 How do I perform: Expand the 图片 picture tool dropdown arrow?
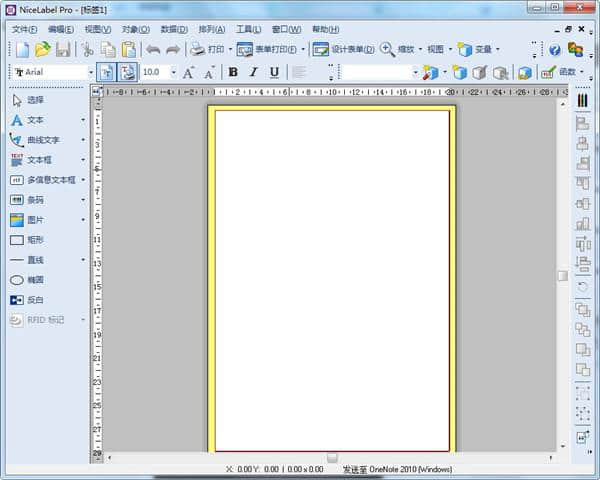(83, 220)
